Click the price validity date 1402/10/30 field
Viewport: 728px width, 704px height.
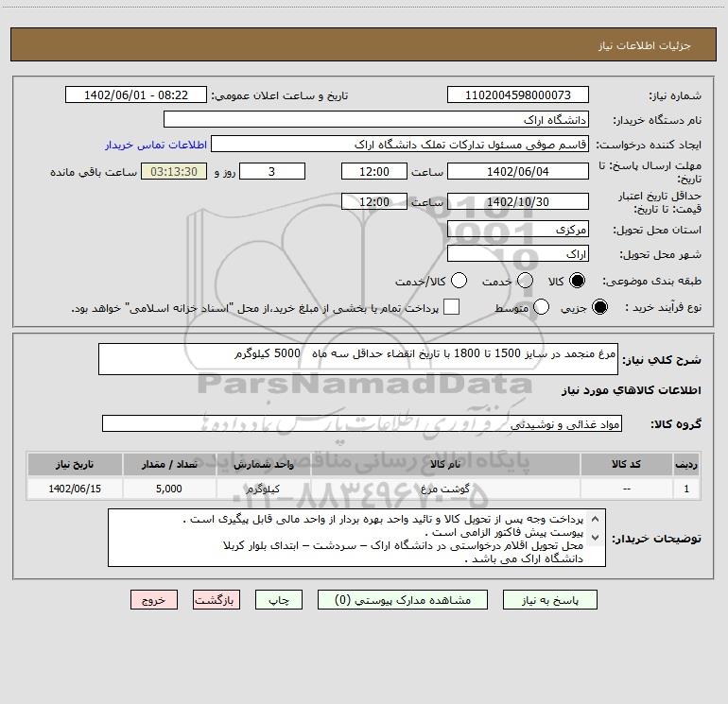point(518,201)
